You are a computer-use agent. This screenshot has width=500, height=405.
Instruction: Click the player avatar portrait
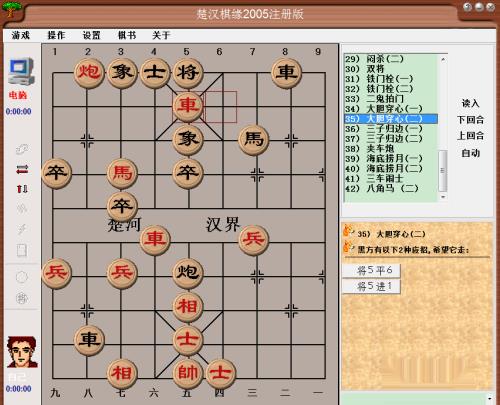22,352
